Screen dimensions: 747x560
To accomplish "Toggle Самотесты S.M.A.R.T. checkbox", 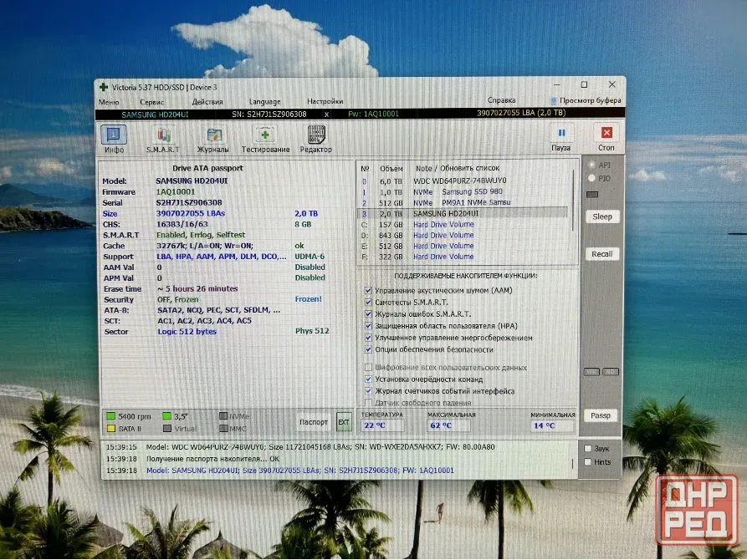I will coord(368,303).
